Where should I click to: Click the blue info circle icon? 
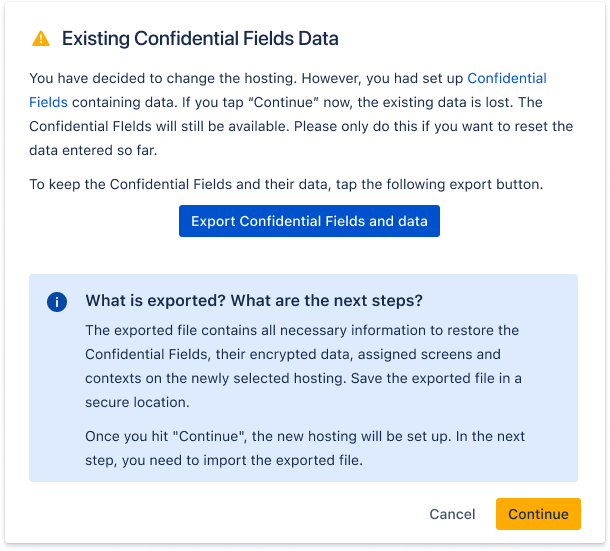(x=57, y=302)
